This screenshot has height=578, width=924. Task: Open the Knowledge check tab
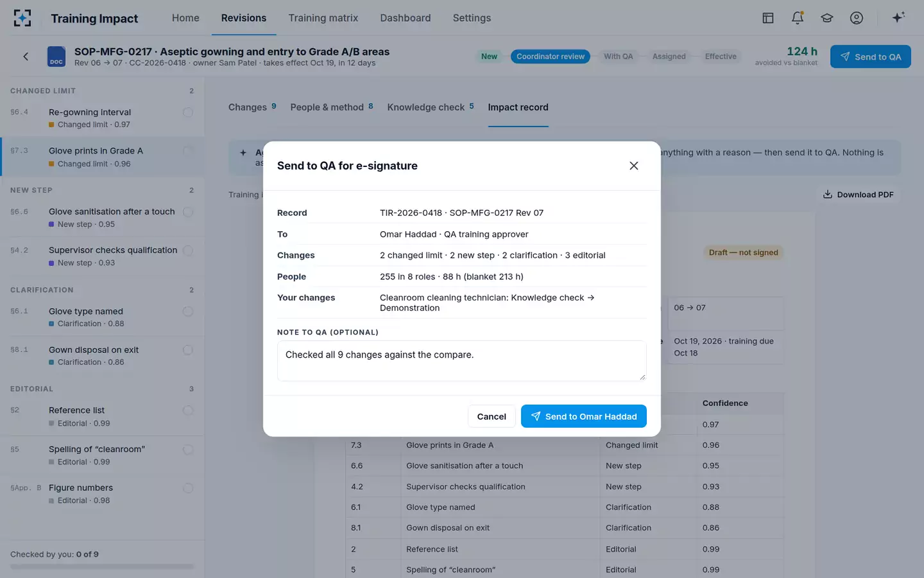[431, 107]
